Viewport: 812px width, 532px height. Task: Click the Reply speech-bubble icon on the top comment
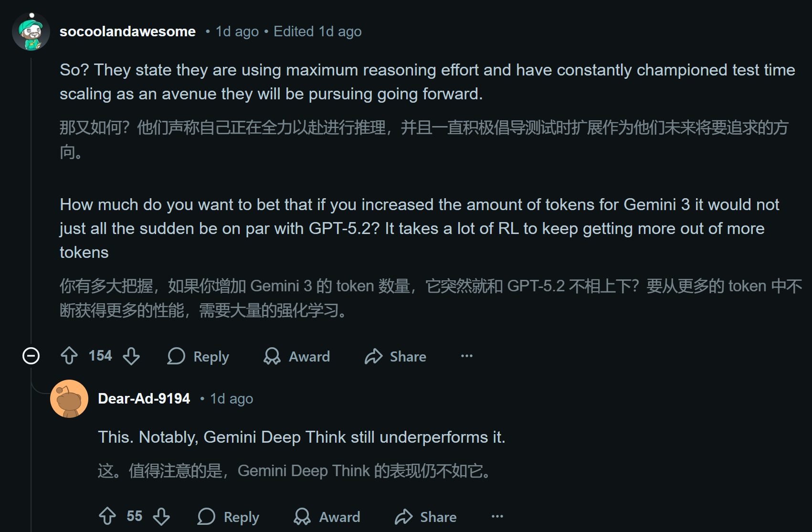[x=176, y=356]
